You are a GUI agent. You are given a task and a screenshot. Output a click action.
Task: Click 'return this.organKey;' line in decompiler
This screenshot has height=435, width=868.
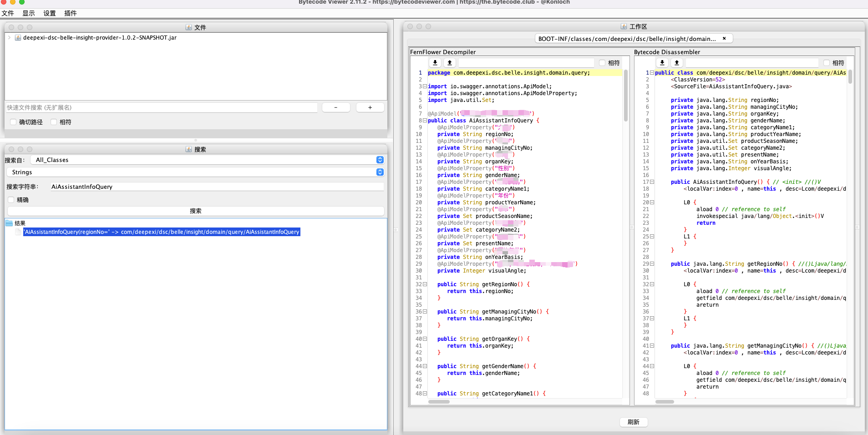point(480,346)
